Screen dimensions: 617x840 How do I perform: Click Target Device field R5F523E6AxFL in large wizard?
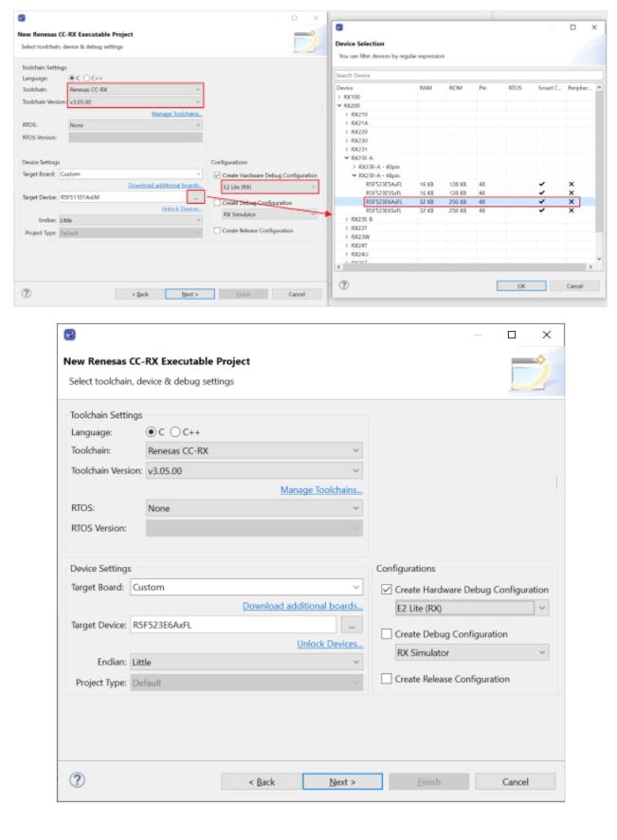pyautogui.click(x=233, y=625)
